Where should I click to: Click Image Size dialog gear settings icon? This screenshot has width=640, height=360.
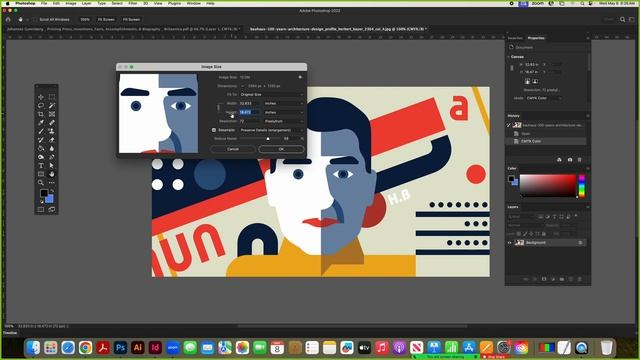point(300,77)
